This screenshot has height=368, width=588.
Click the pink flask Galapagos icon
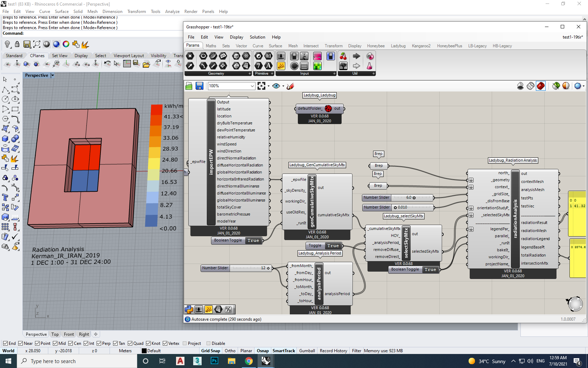[x=370, y=66]
